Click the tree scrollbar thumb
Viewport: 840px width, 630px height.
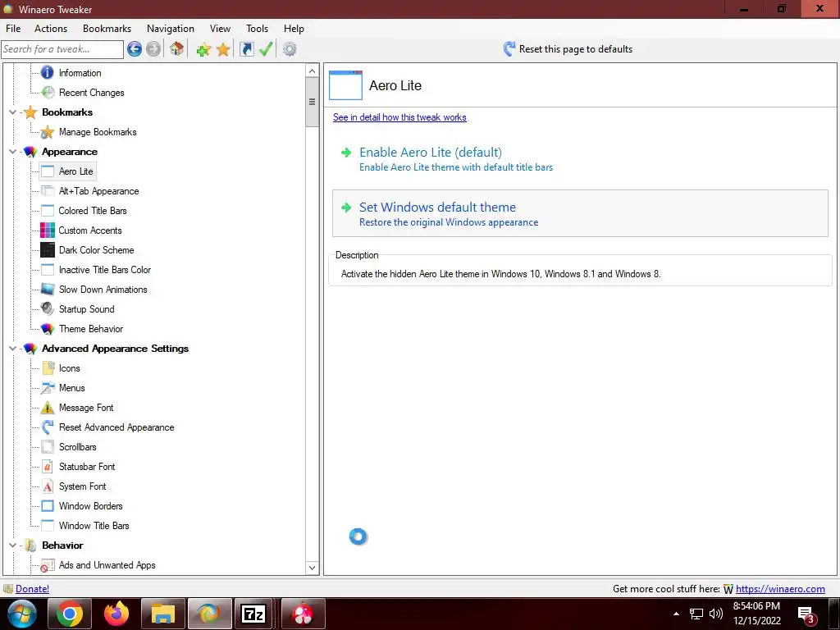312,102
